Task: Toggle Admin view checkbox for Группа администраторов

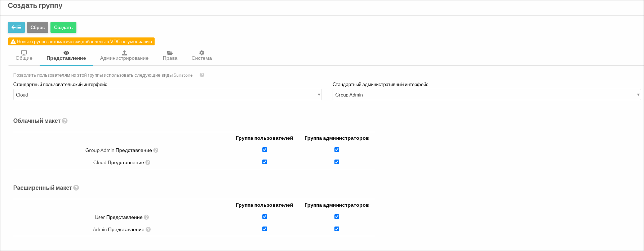Action: tap(337, 229)
